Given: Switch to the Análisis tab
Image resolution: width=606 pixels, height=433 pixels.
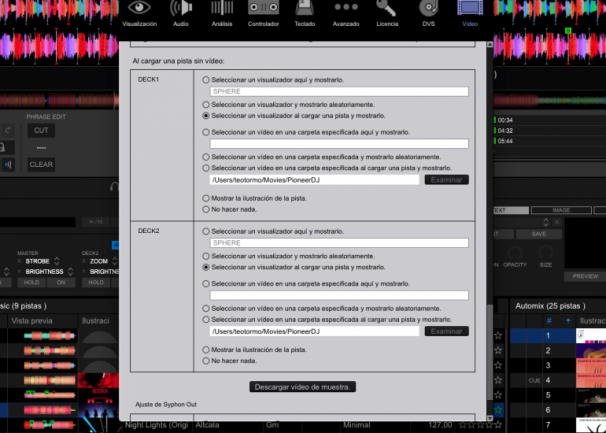Looking at the screenshot, I should click(222, 14).
